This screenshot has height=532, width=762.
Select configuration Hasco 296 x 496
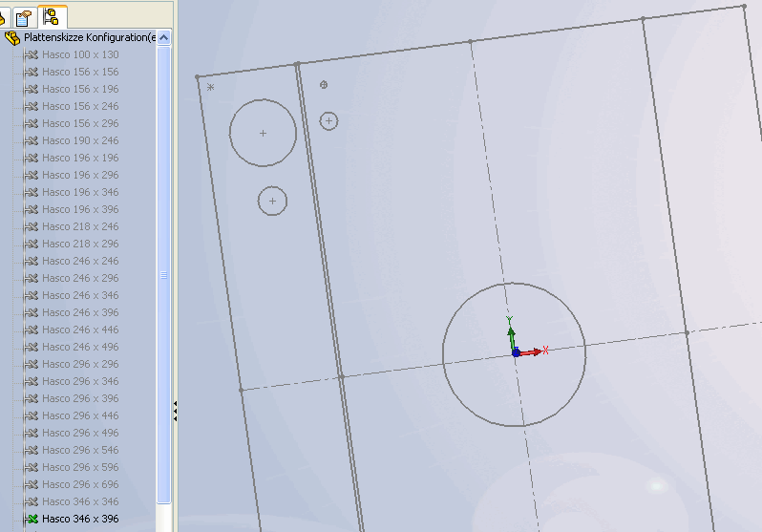pos(80,433)
